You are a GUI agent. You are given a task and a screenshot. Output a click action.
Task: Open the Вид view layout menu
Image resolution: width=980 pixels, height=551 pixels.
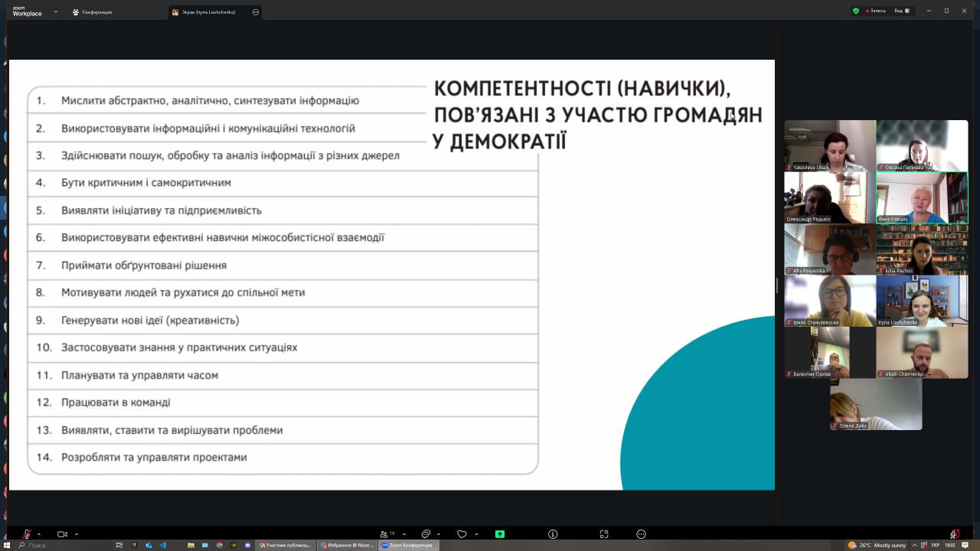903,11
